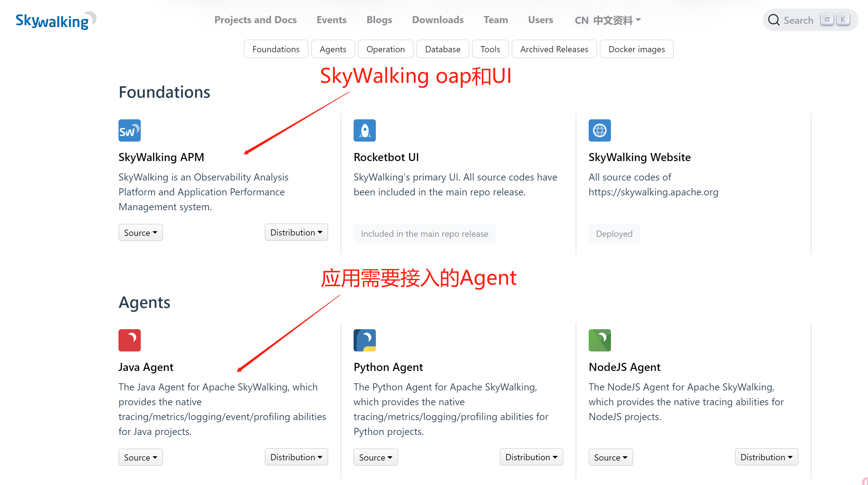Toggle the Database category filter

(442, 49)
